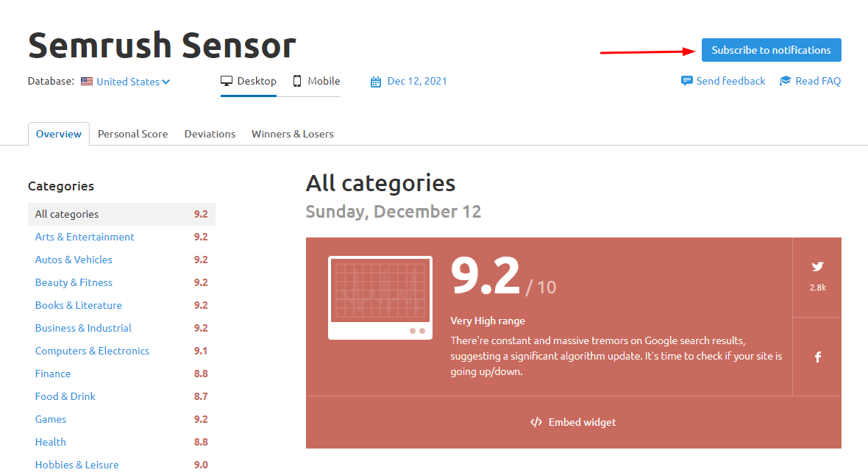The image size is (868, 475).
Task: Share the Sensor score on Facebook
Action: [x=817, y=357]
